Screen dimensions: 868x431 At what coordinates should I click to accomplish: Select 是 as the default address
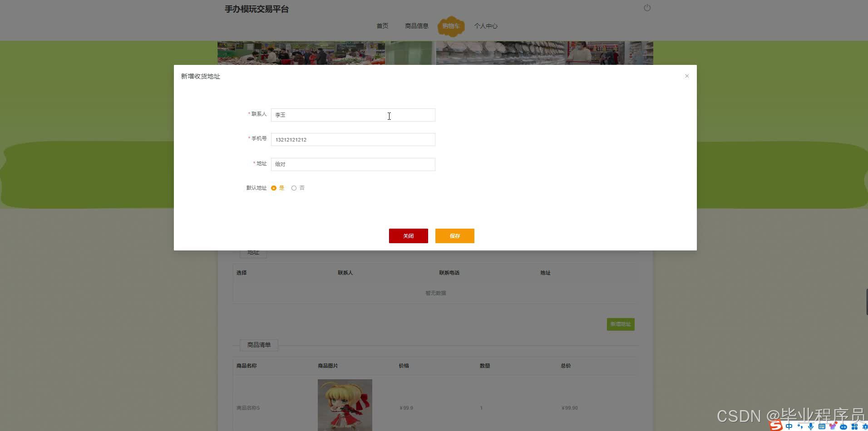274,188
